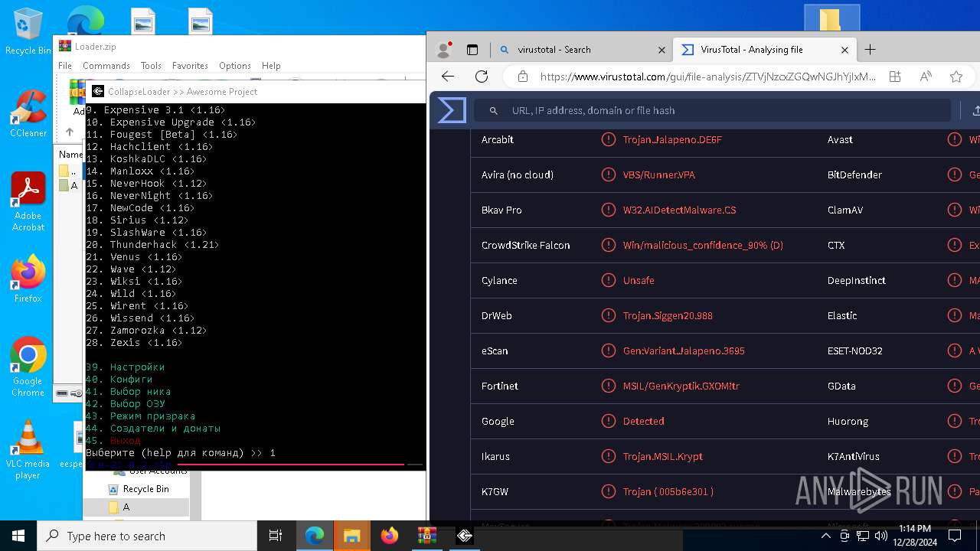Open Favorites menu in WinRAR

coord(190,66)
